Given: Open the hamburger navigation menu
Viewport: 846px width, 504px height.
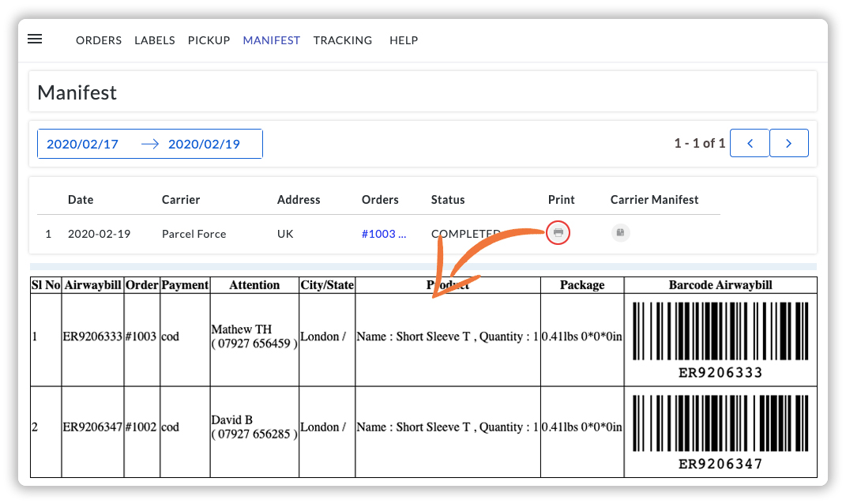Looking at the screenshot, I should pos(35,39).
